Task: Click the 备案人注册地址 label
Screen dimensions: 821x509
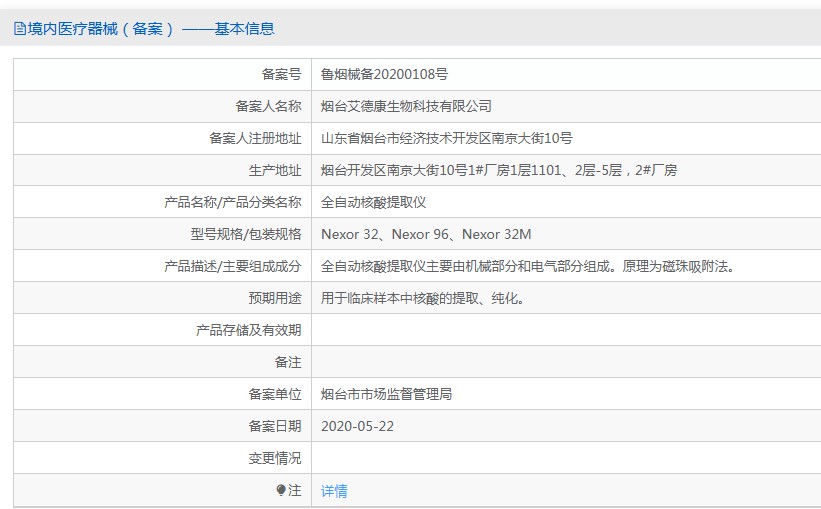Action: point(256,138)
